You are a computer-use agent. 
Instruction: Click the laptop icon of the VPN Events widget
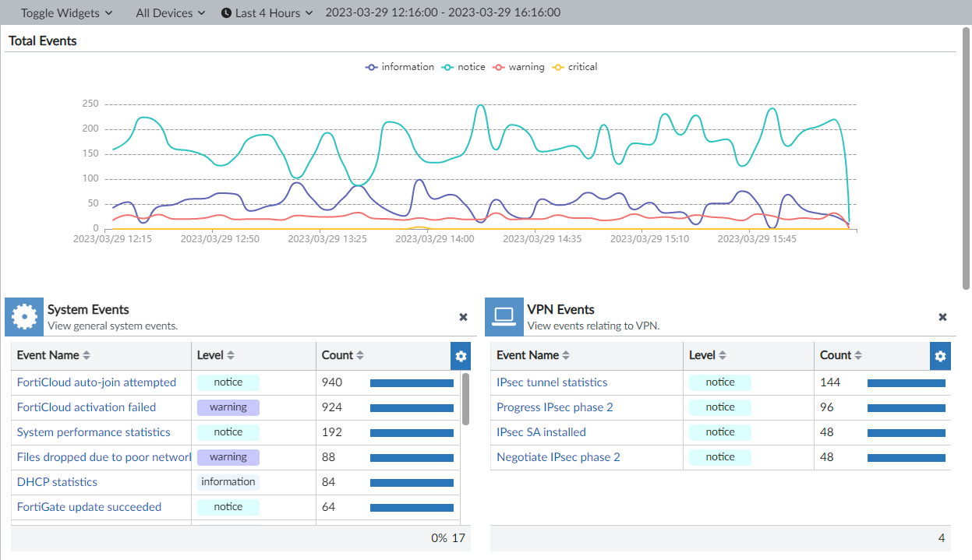(504, 316)
